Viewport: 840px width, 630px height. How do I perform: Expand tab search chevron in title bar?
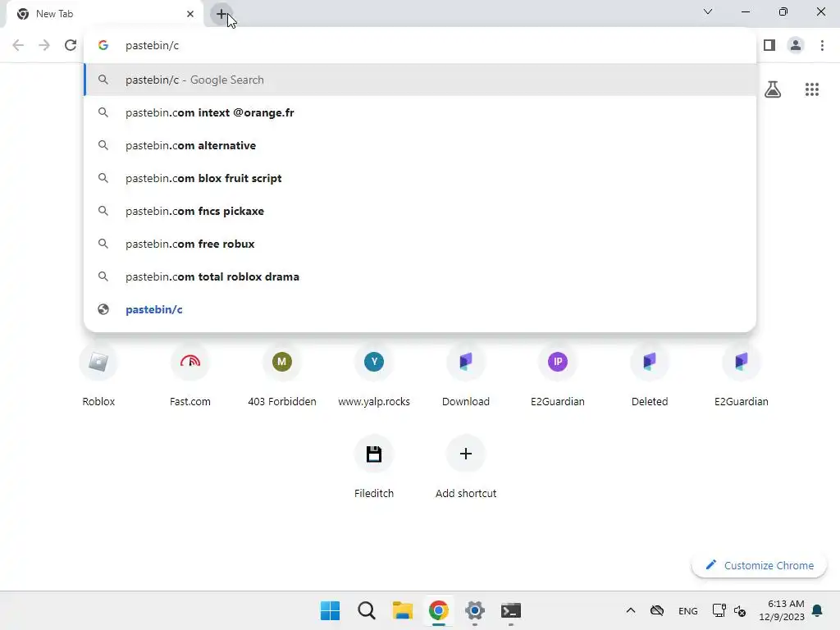click(708, 11)
